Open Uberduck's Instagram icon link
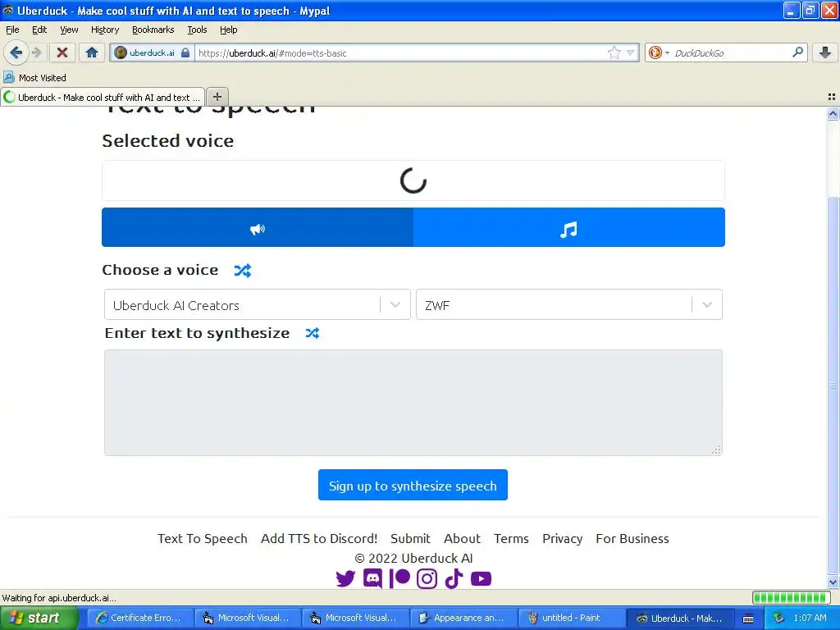The width and height of the screenshot is (840, 630). tap(427, 578)
